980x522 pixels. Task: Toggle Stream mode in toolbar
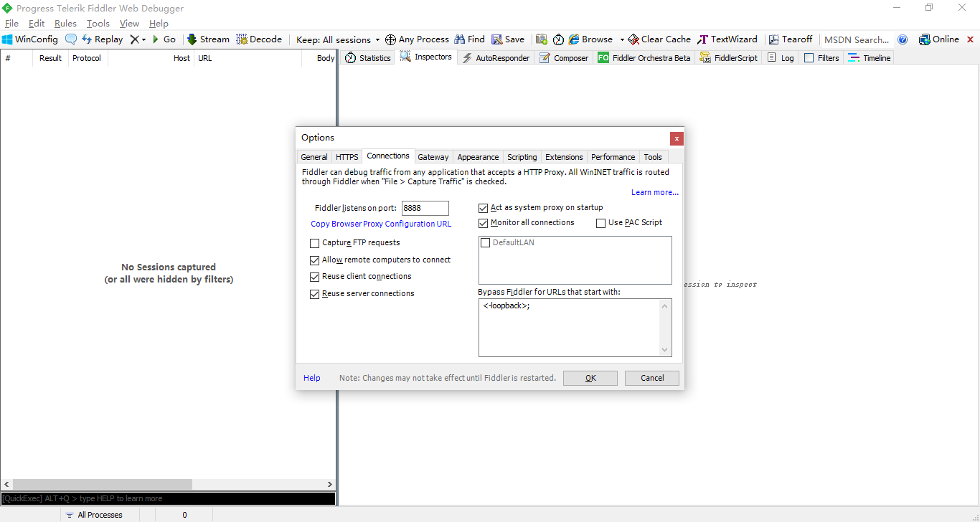(208, 39)
